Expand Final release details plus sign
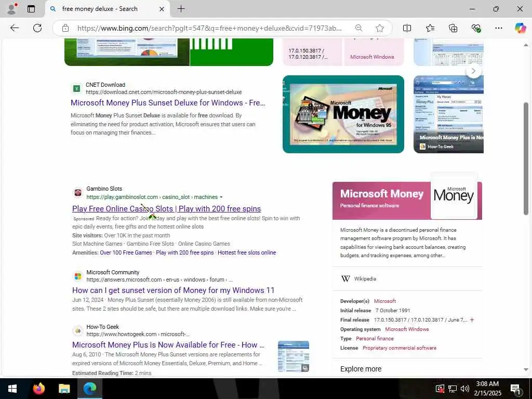 click(x=472, y=320)
